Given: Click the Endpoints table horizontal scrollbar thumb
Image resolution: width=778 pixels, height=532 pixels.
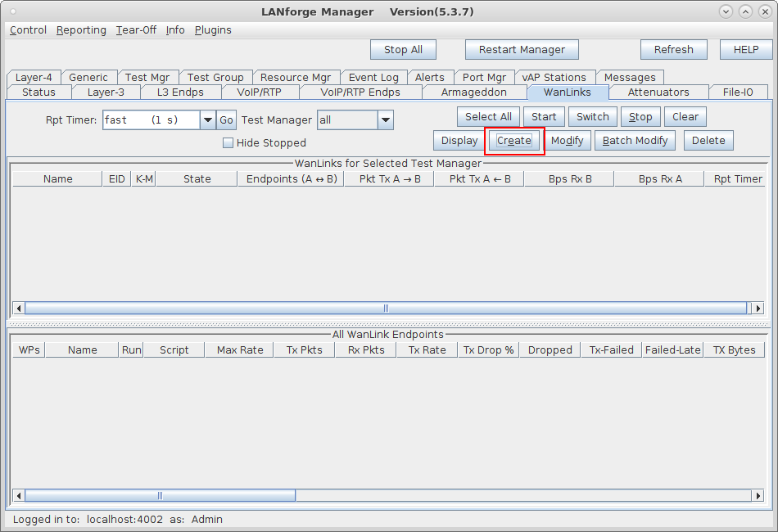Looking at the screenshot, I should coord(161,496).
